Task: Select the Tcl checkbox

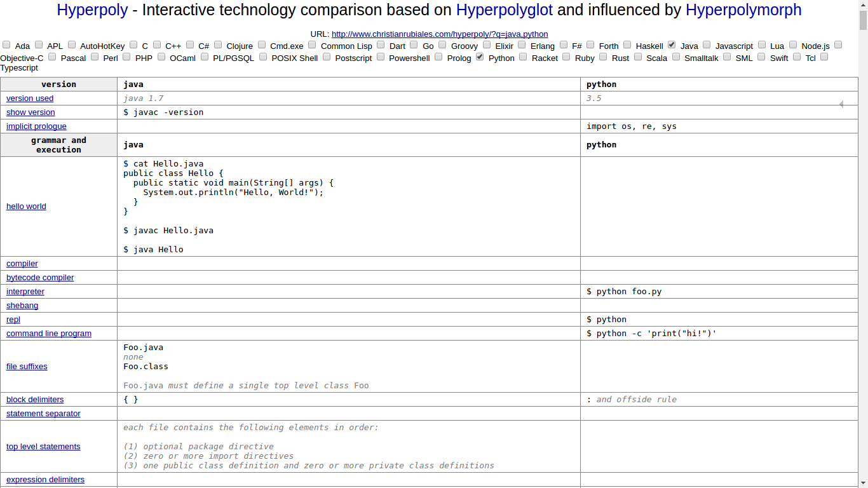Action: click(797, 57)
